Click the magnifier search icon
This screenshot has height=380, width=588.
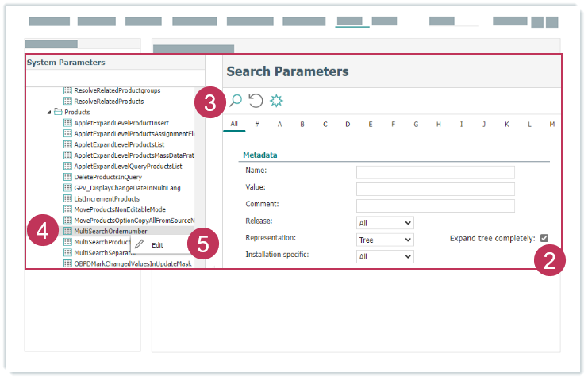(x=235, y=101)
